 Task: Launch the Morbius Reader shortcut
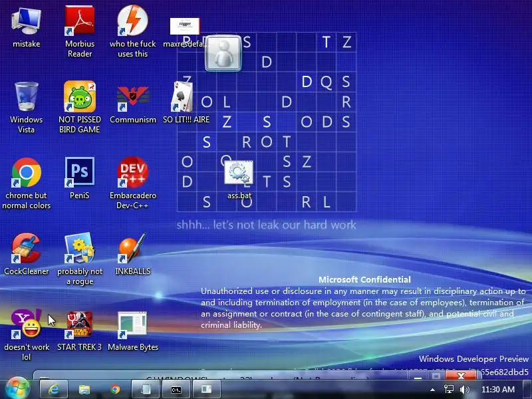[80, 21]
